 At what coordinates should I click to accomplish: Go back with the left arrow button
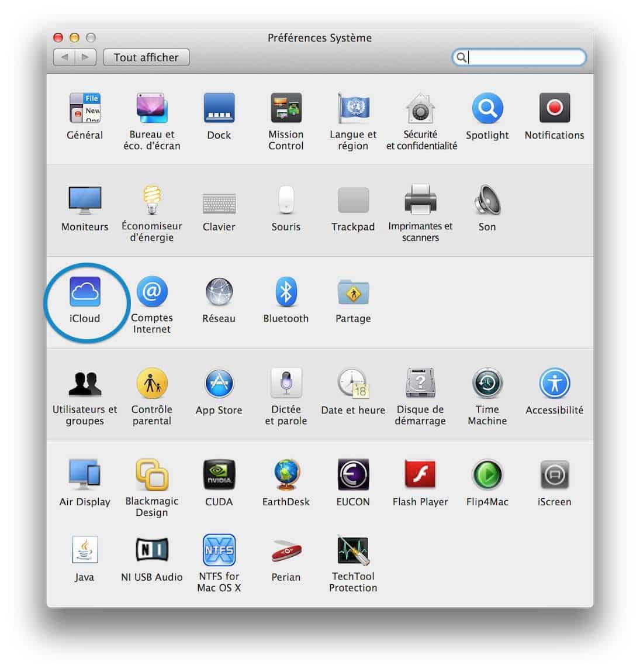tap(64, 57)
